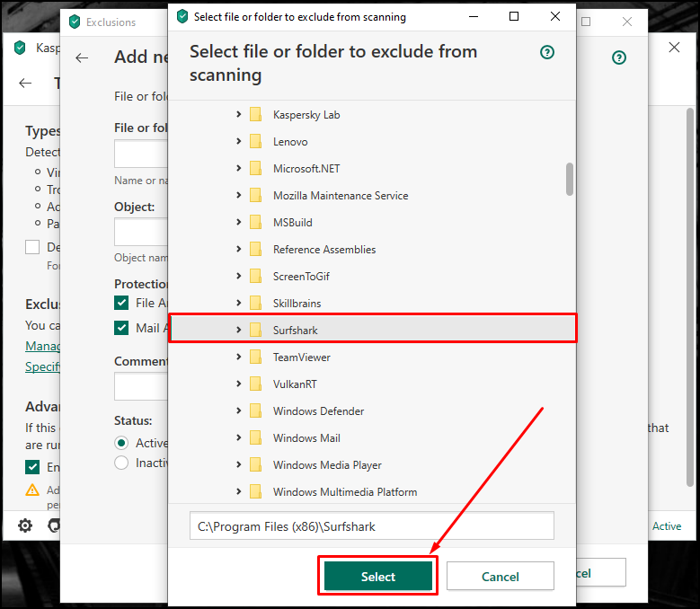Click the Active status text at bottom right

coord(667,526)
